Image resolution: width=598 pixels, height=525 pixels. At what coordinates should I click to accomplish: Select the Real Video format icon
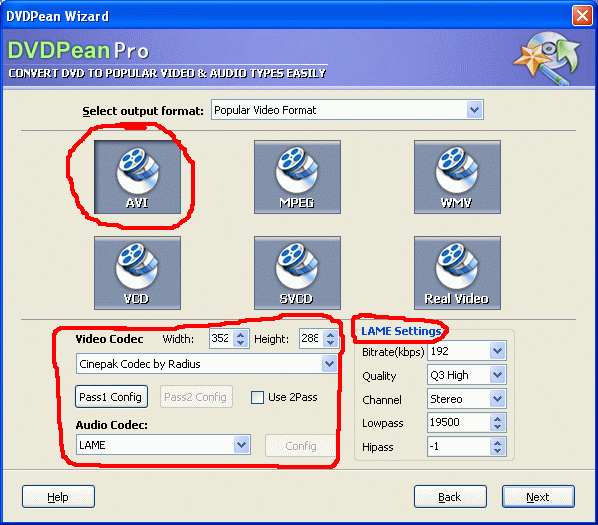pos(457,273)
